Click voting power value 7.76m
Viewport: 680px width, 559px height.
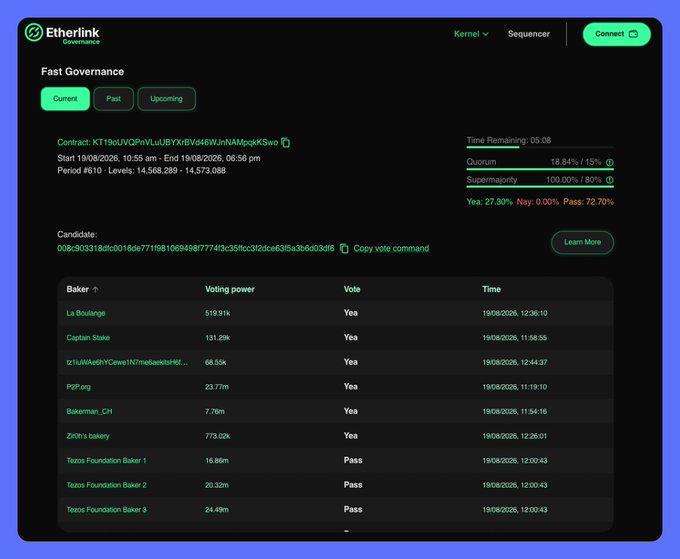click(x=215, y=412)
